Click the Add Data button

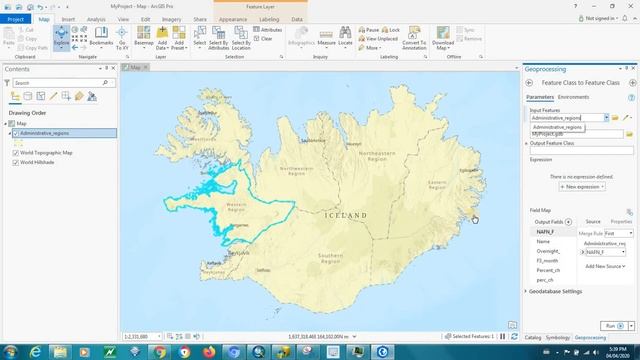click(162, 38)
